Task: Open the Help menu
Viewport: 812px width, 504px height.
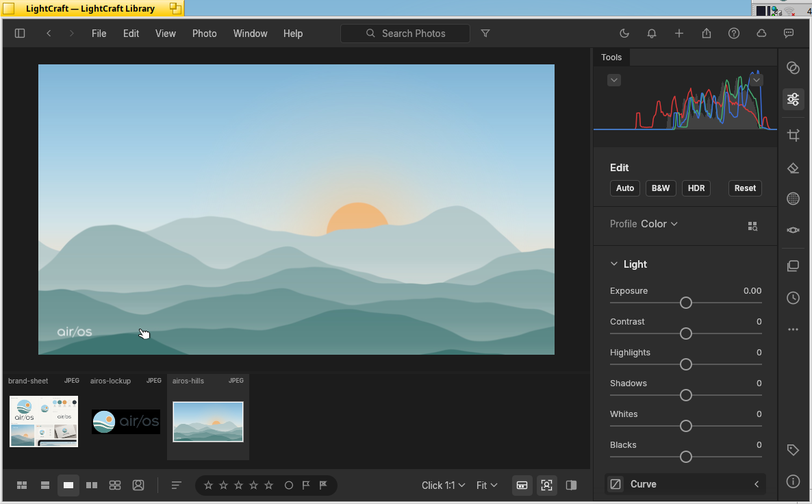Action: [x=292, y=33]
